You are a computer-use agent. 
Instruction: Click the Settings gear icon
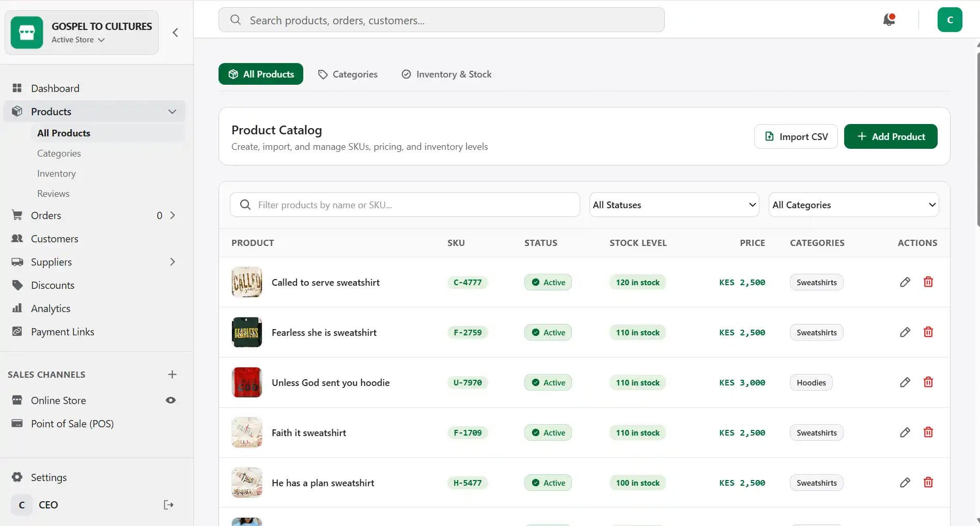pos(17,477)
